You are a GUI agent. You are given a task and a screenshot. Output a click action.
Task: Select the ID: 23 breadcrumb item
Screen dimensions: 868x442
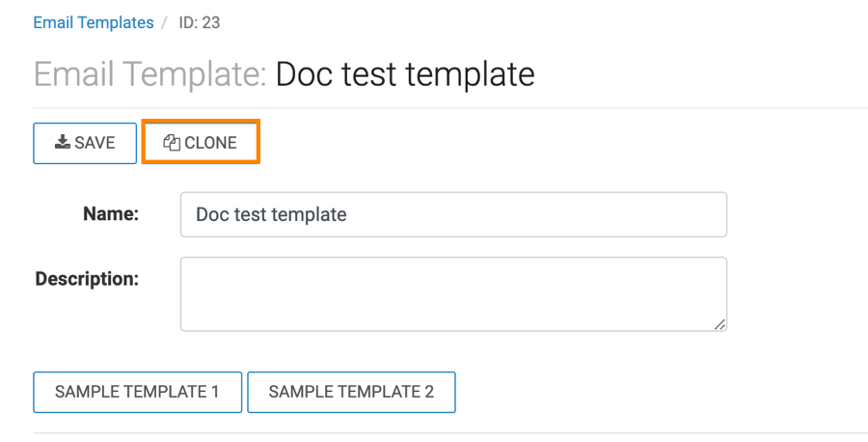click(x=200, y=23)
